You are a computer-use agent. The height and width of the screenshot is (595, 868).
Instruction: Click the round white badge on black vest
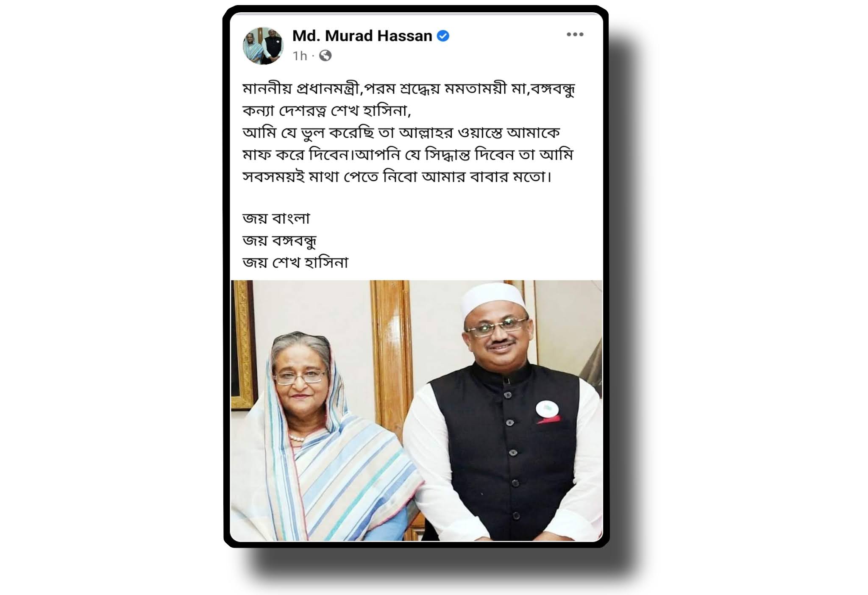[x=547, y=409]
